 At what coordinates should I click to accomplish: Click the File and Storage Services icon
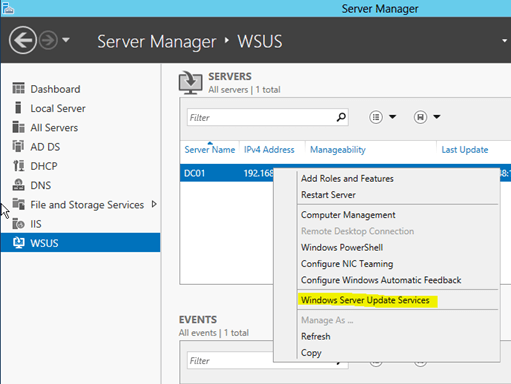click(18, 204)
